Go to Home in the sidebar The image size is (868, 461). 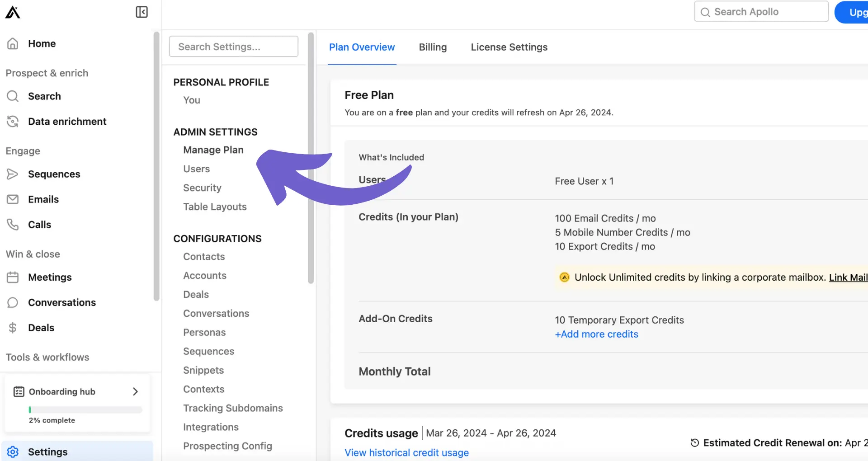pos(42,44)
